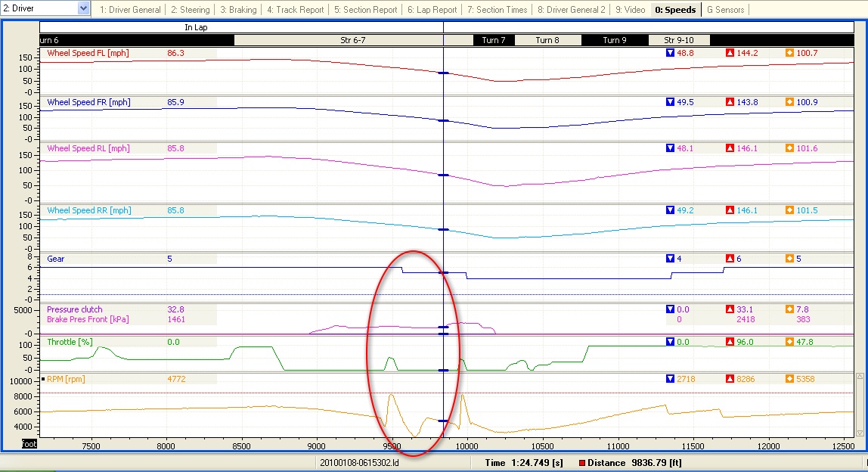The height and width of the screenshot is (472, 868).
Task: Click minimum icon in RPM row
Action: [670, 379]
